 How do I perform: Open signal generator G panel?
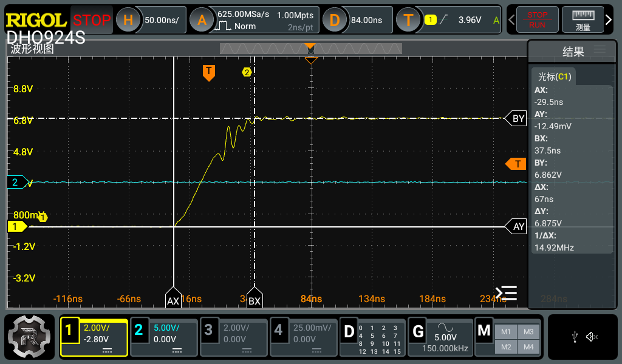click(x=418, y=331)
